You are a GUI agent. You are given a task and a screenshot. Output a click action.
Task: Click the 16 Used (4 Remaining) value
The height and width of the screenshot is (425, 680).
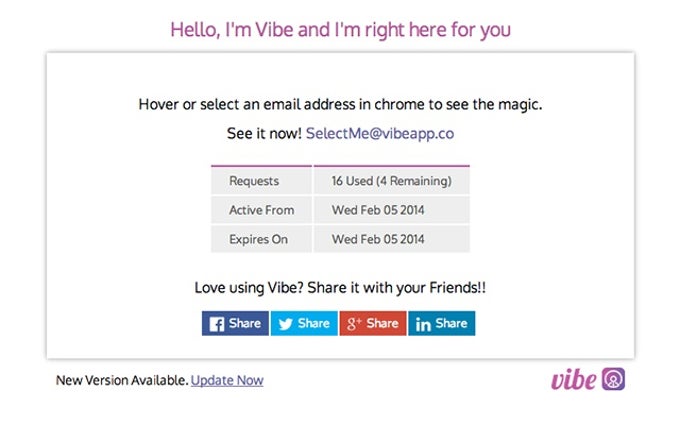392,181
